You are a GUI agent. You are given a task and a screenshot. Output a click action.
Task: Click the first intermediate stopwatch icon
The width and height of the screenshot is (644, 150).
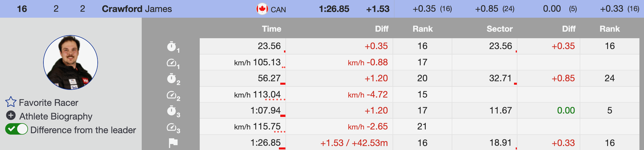coord(171,46)
